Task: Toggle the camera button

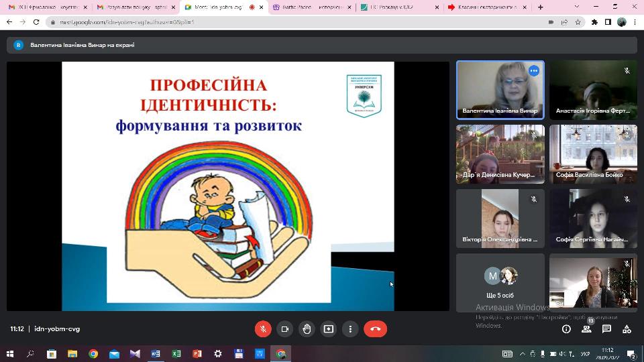Action: click(284, 329)
